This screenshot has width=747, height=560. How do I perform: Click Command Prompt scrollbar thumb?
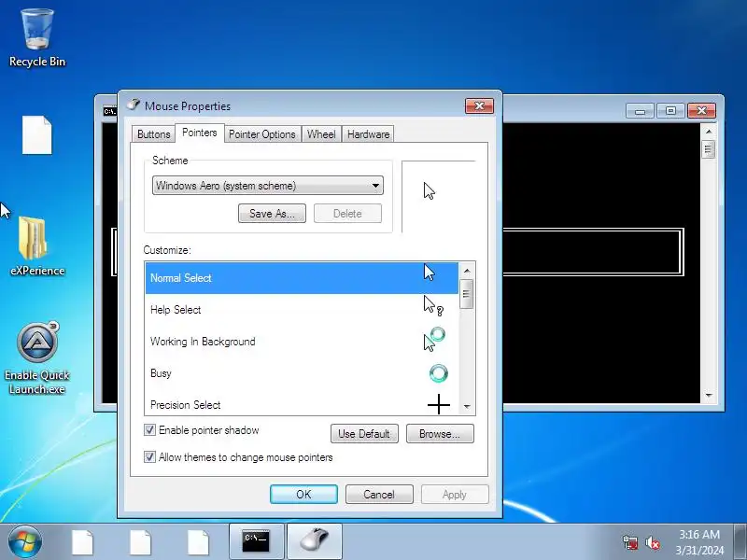tap(709, 149)
